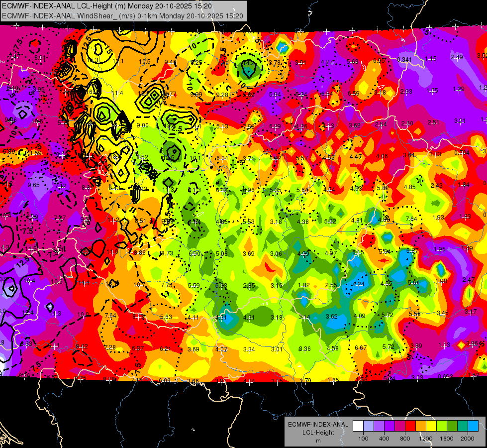Click the grid value 15.3
Screen dimensions: 487x448
[93, 60]
